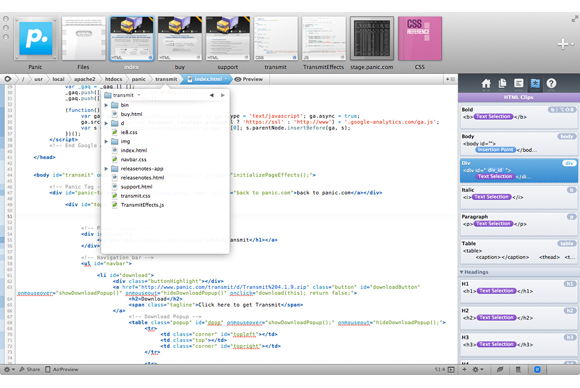Expand the d folder in the popover

tap(106, 123)
